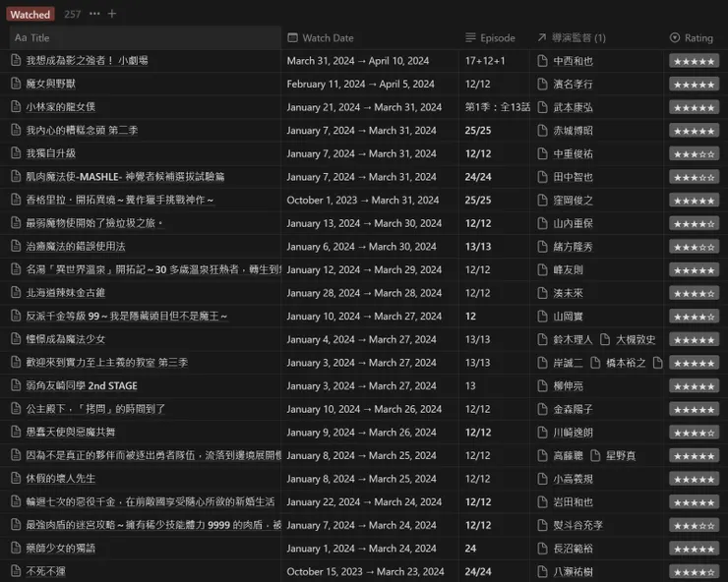Click title 輪迴七次的惡役千金 row
Image resolution: width=728 pixels, height=582 pixels.
point(150,501)
